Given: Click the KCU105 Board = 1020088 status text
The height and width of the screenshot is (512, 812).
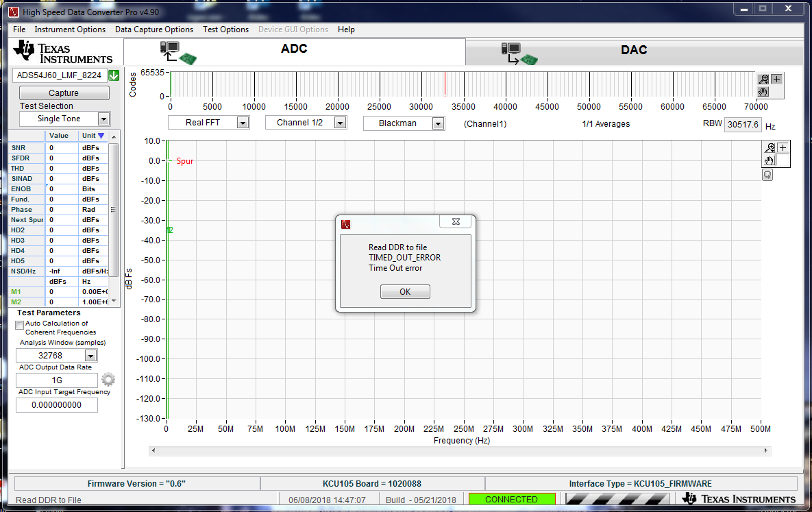Looking at the screenshot, I should [x=372, y=483].
